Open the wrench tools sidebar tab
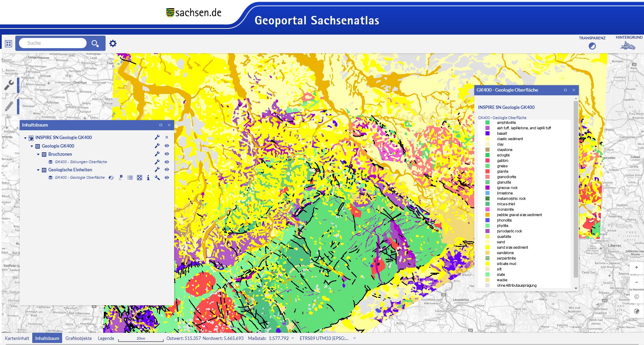The width and height of the screenshot is (644, 345). pos(9,85)
